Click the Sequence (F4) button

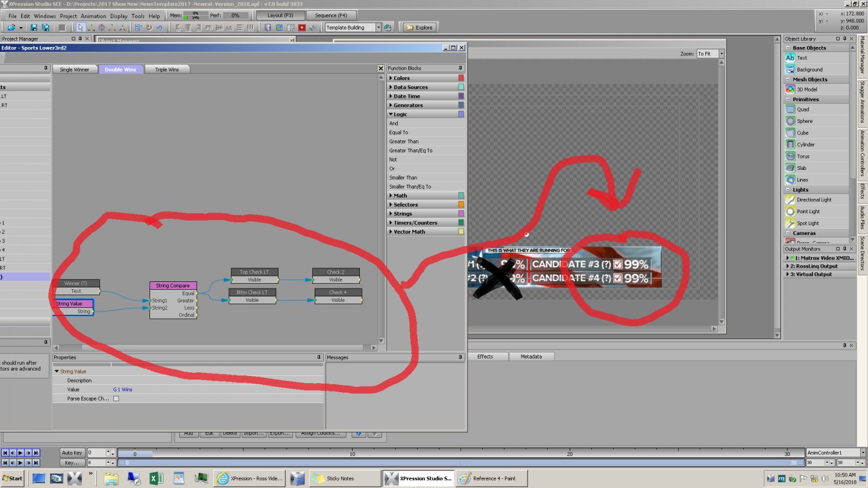coord(332,15)
